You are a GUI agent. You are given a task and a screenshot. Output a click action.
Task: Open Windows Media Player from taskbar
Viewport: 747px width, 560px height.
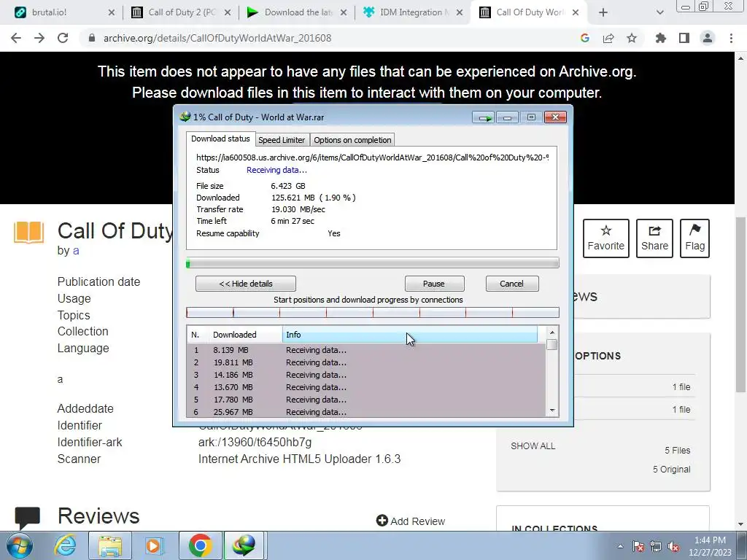pos(154,545)
